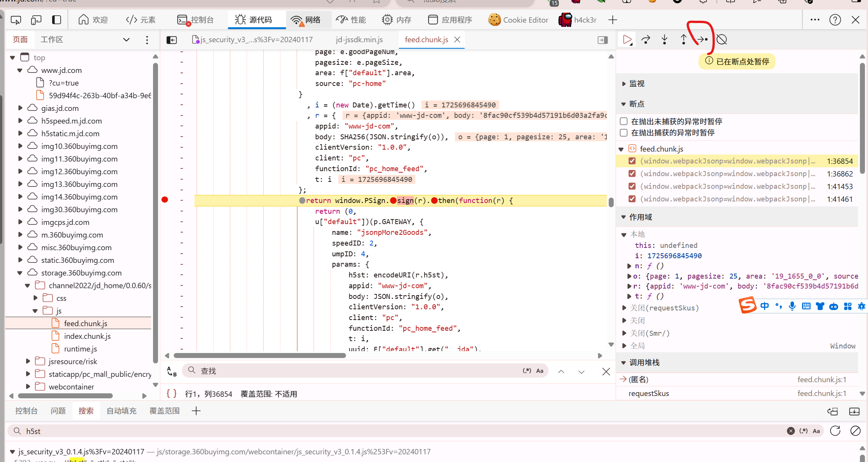Open runtime.js in file tree

[x=81, y=349]
